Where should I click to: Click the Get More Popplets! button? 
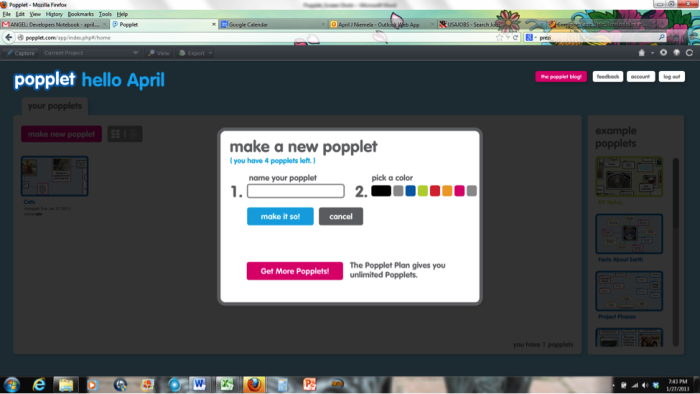[x=295, y=271]
